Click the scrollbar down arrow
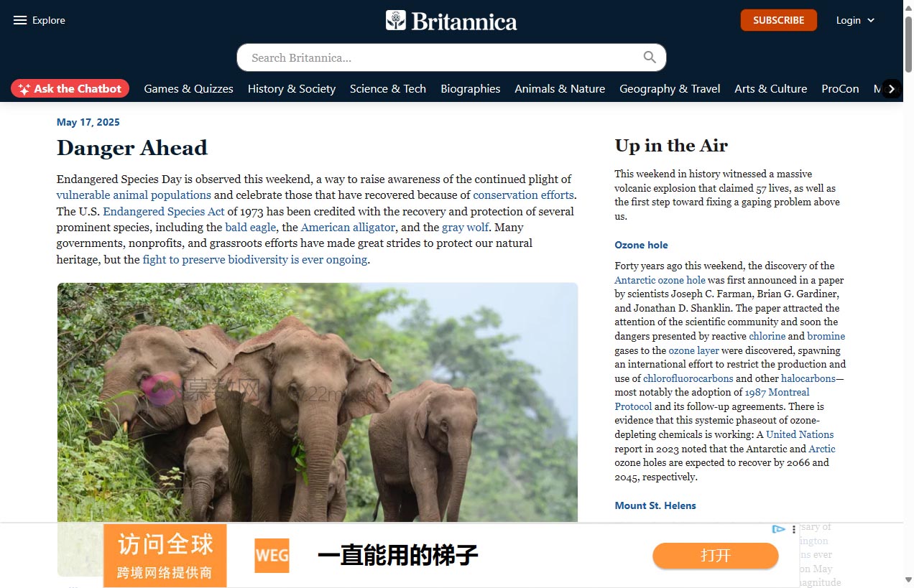Image resolution: width=914 pixels, height=588 pixels. tap(908, 580)
